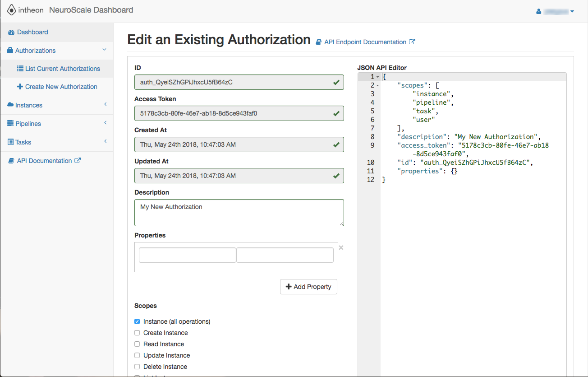Image resolution: width=588 pixels, height=377 pixels.
Task: Click the API Documentation book icon in sidebar
Action: 11,161
